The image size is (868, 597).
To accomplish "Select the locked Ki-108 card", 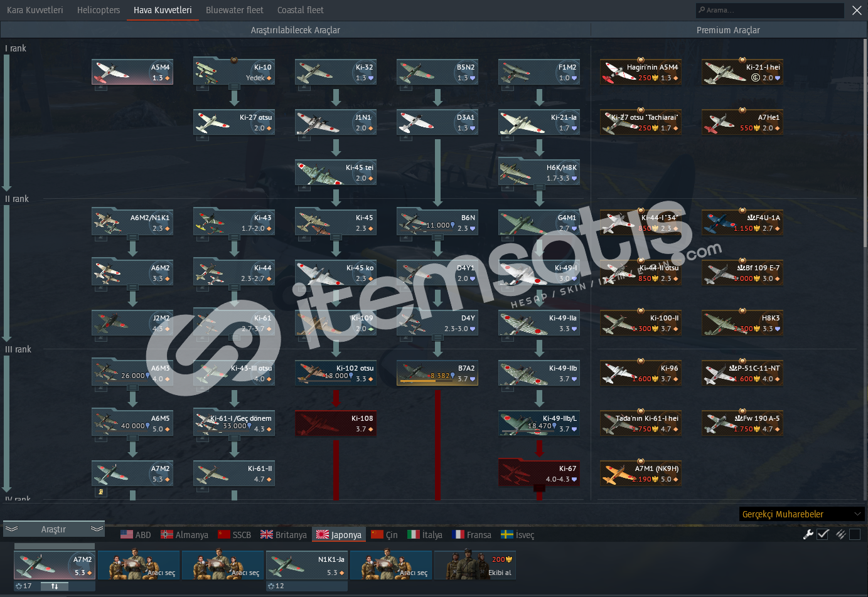I will [336, 423].
